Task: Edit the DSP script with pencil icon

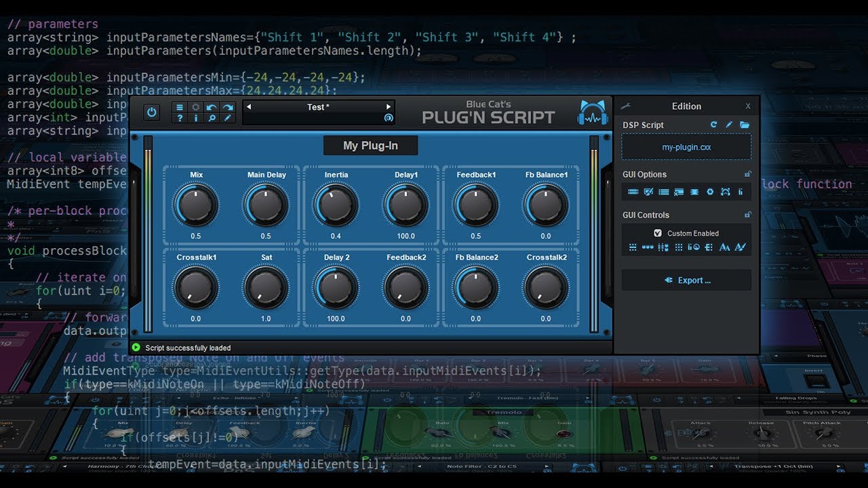Action: pyautogui.click(x=729, y=125)
